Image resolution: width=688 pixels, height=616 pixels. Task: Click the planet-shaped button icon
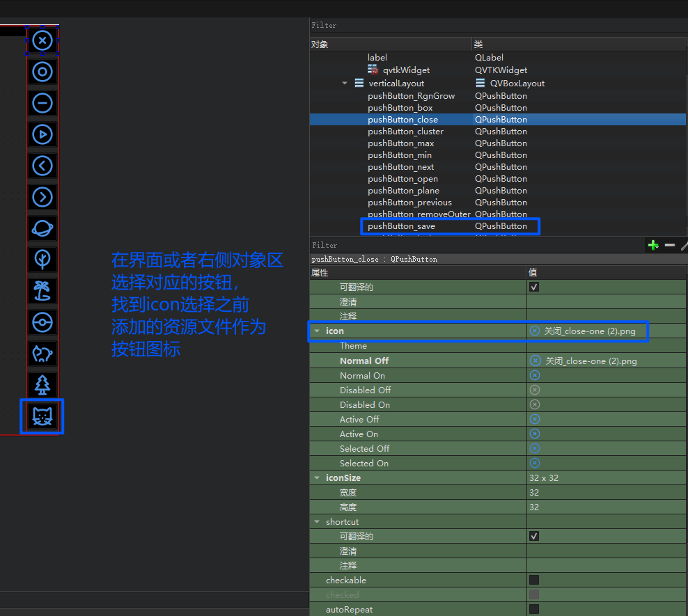point(42,228)
